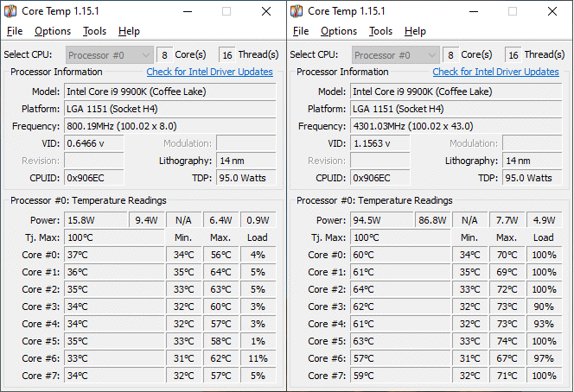This screenshot has height=392, width=574.
Task: Click Core Temp app icon in left window
Action: (10, 11)
